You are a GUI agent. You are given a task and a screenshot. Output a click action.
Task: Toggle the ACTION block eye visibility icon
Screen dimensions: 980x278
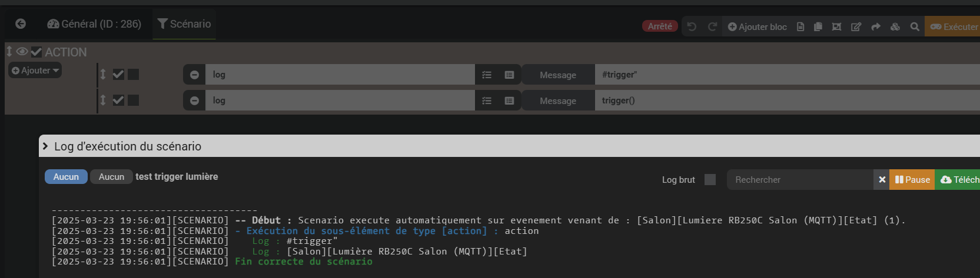click(x=22, y=52)
